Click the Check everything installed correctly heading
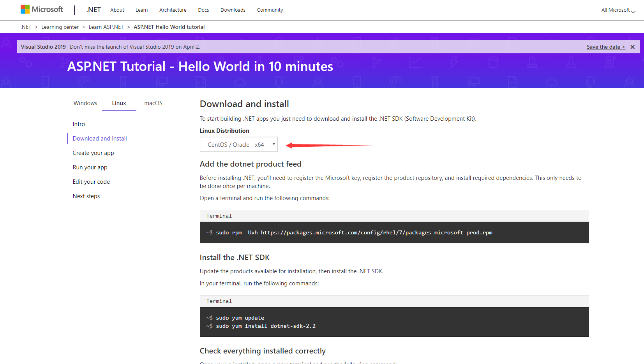This screenshot has width=644, height=364. 263,351
